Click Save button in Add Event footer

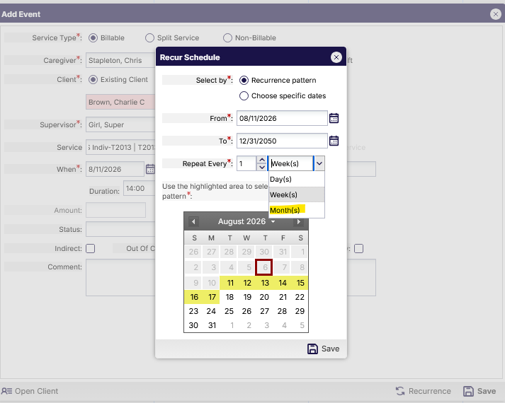(479, 391)
